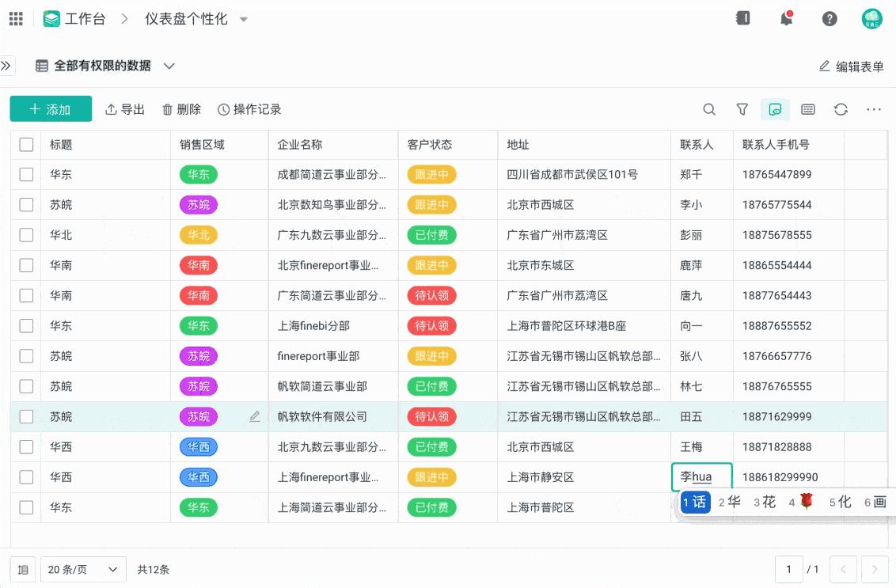The width and height of the screenshot is (896, 588).
Task: Expand the collapsed left sidebar panel
Action: point(8,66)
